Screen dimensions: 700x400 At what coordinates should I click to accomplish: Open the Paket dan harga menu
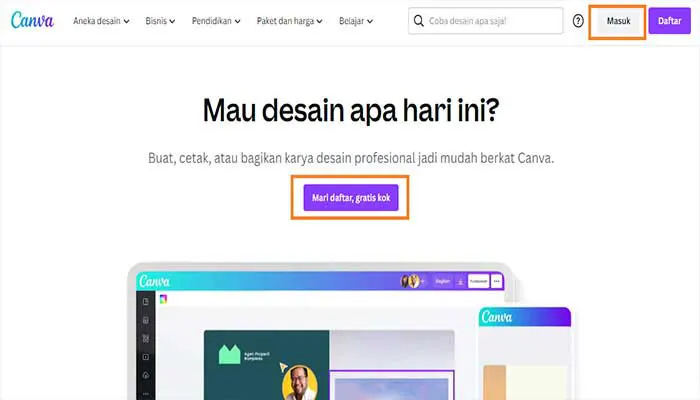tap(289, 21)
